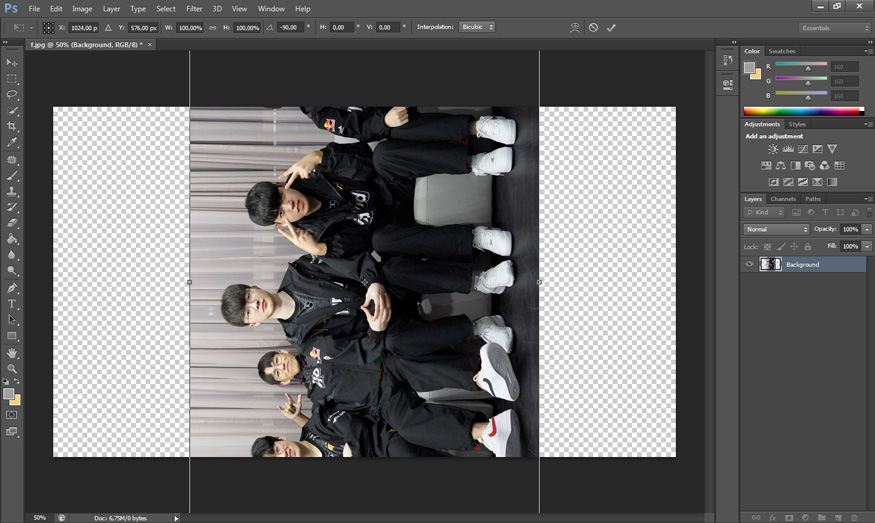This screenshot has width=875, height=523.
Task: Click the foreground color swatch in Color panel
Action: (x=749, y=67)
